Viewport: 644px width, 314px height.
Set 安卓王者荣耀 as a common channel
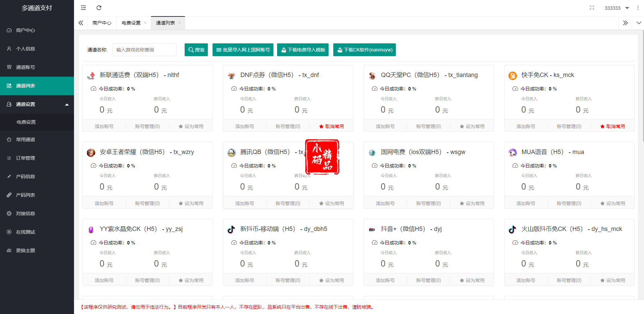191,203
